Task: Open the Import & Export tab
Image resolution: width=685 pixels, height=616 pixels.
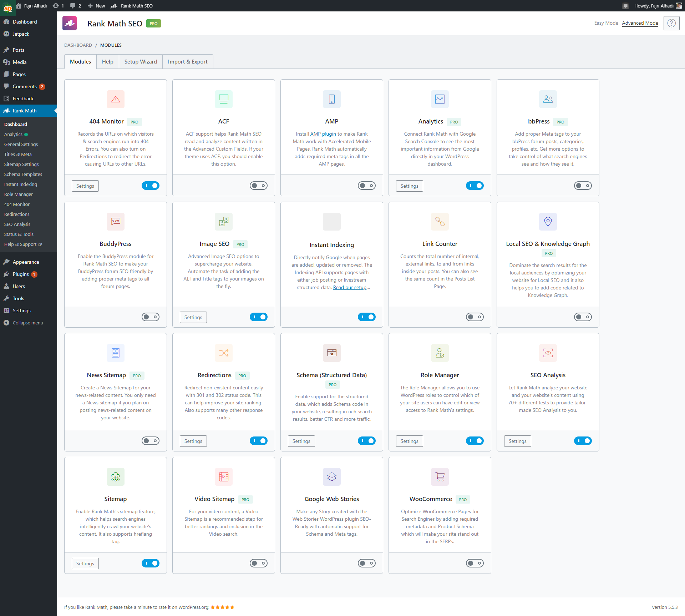Action: 188,61
